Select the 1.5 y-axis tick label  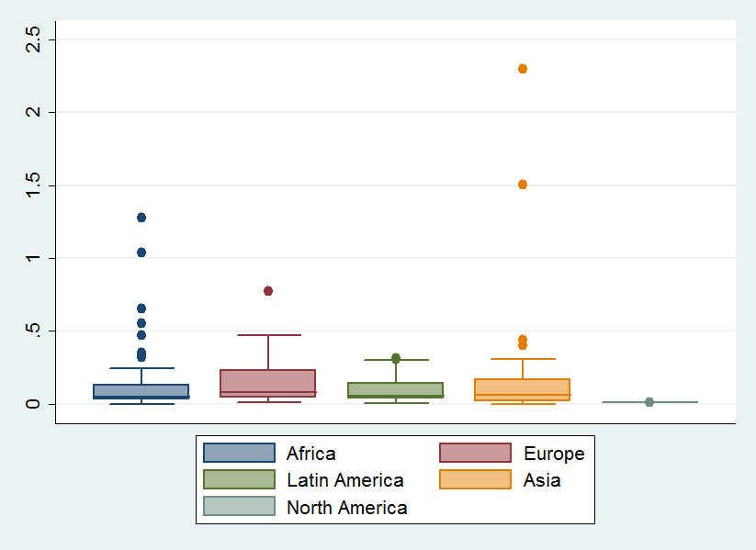(34, 185)
